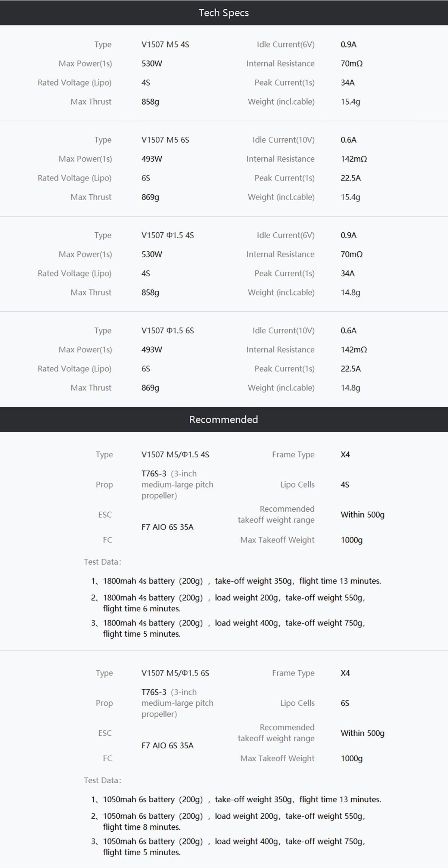Image resolution: width=448 pixels, height=868 pixels.
Task: Select the V1507 M5 6S type value
Action: (165, 140)
